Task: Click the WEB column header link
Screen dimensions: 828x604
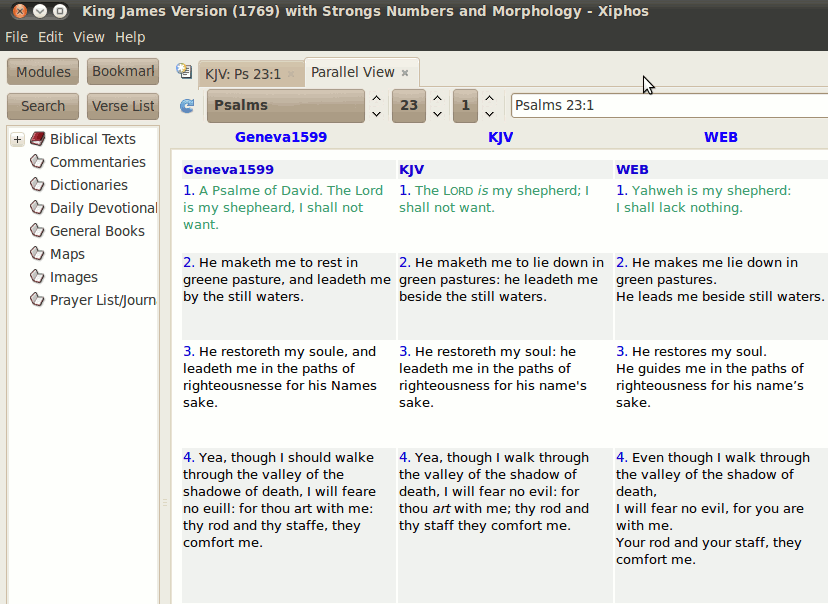Action: [721, 137]
